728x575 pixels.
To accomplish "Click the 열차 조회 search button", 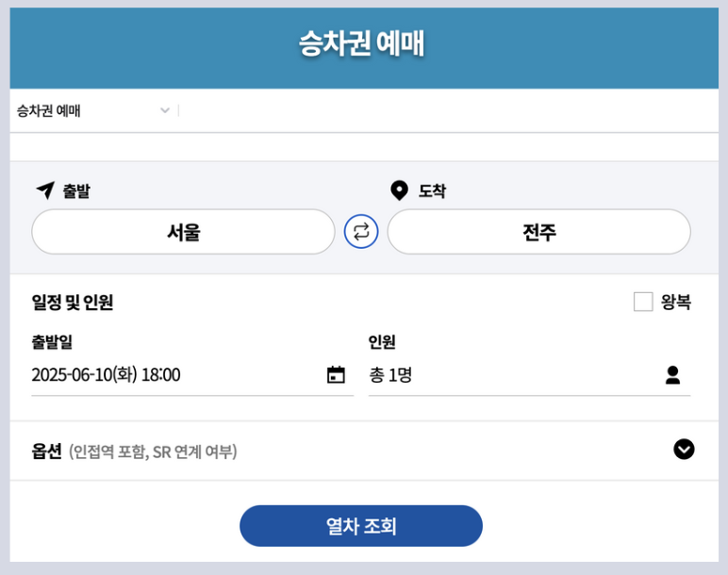I will tap(361, 526).
